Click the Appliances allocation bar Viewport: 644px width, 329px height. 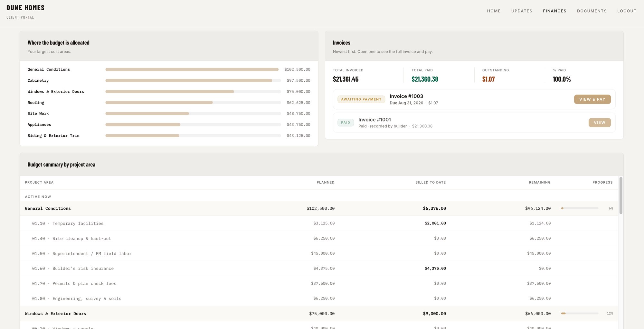[193, 124]
